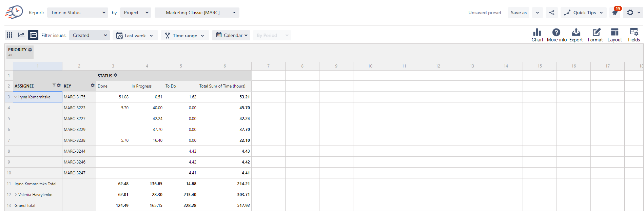
Task: Open the Quick Tips menu
Action: (x=583, y=13)
